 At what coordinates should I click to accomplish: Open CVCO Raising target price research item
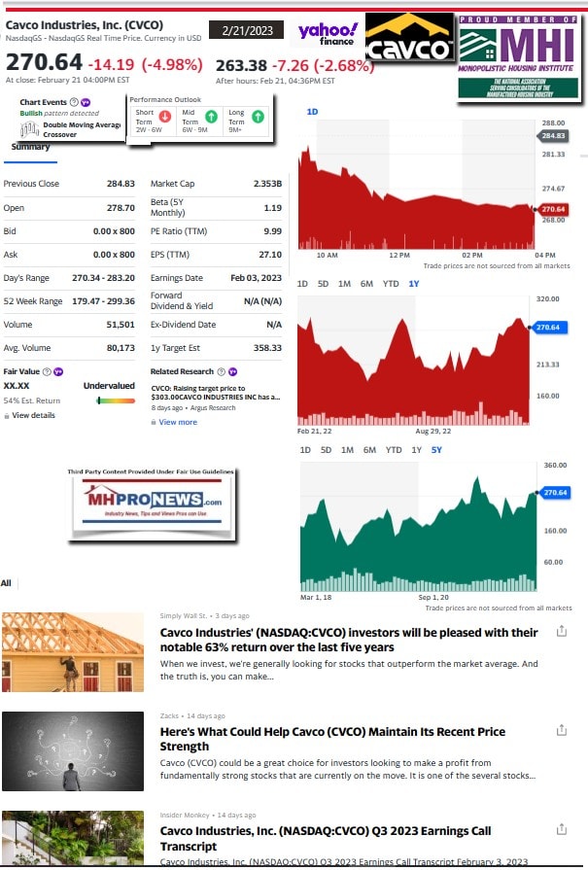215,393
